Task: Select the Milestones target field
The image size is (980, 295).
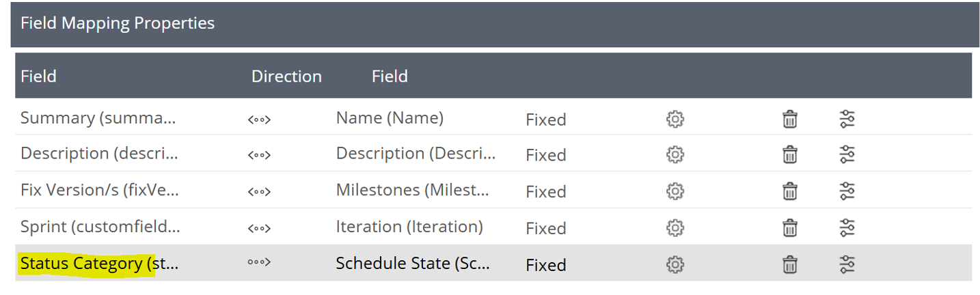Action: tap(412, 191)
